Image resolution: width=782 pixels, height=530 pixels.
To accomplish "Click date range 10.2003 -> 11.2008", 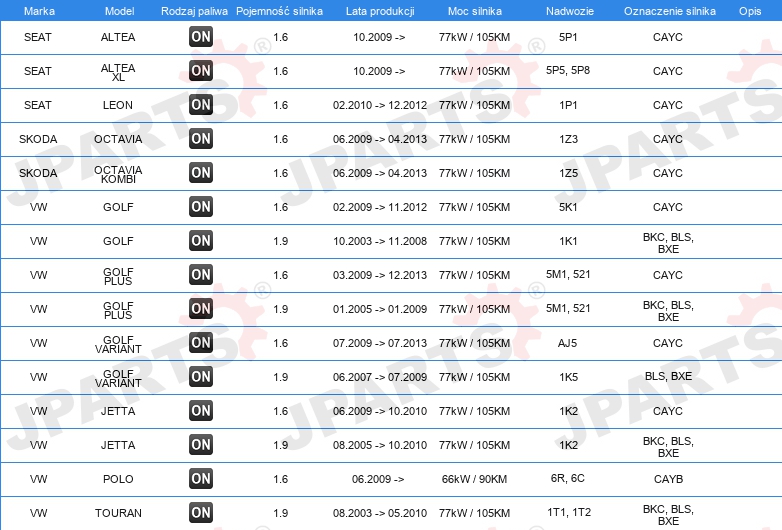I will (380, 241).
